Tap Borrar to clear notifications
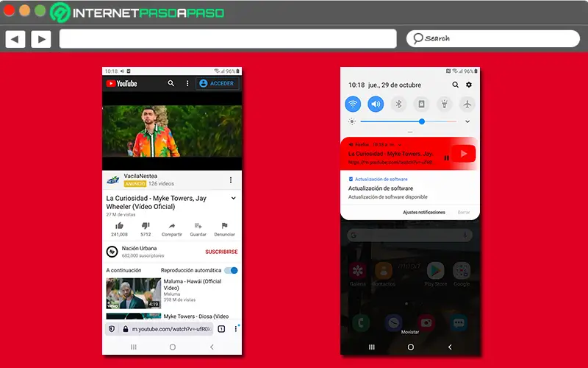Viewport: 588px width, 368px height. tap(464, 212)
